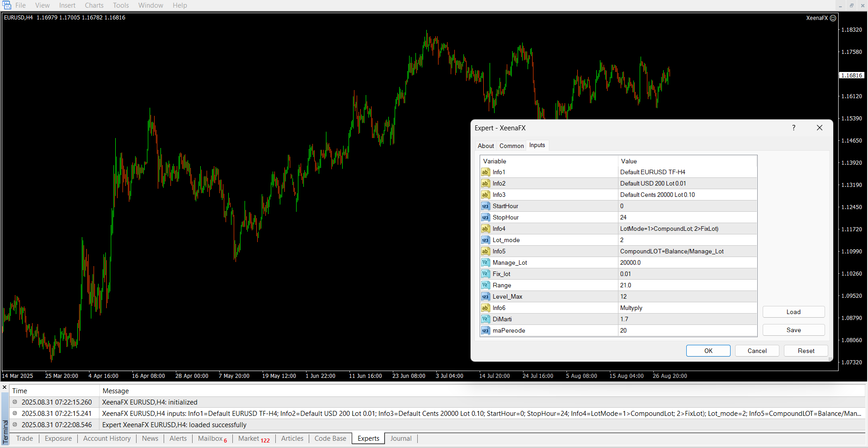Screen dimensions: 868x448
Task: Click the Load button to load settings
Action: [x=793, y=312]
